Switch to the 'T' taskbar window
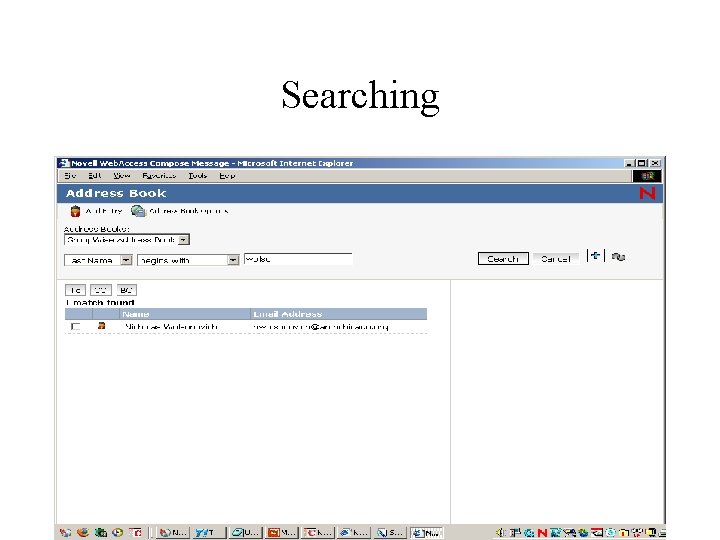 click(209, 533)
